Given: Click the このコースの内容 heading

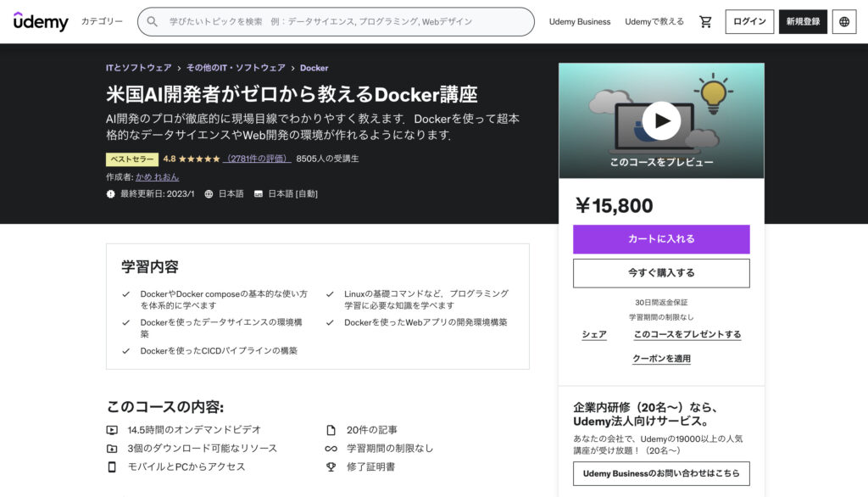Looking at the screenshot, I should click(x=165, y=407).
